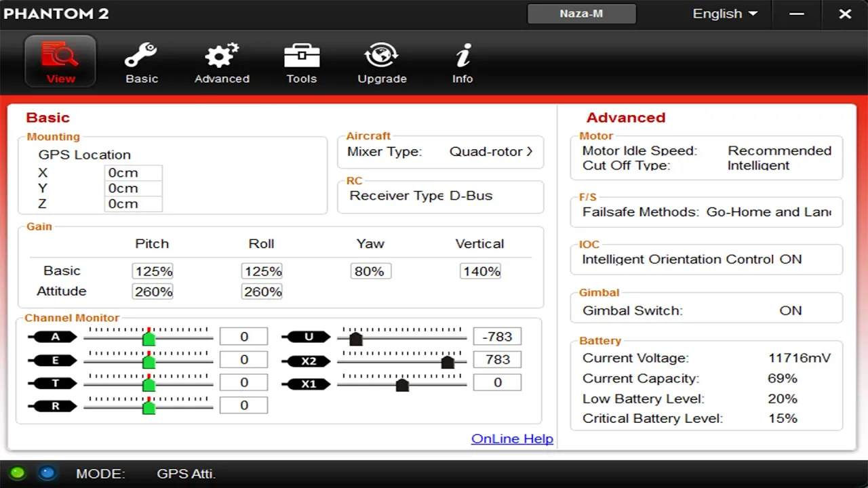Close the Phantom 2 window
The height and width of the screenshot is (488, 868).
click(x=845, y=14)
